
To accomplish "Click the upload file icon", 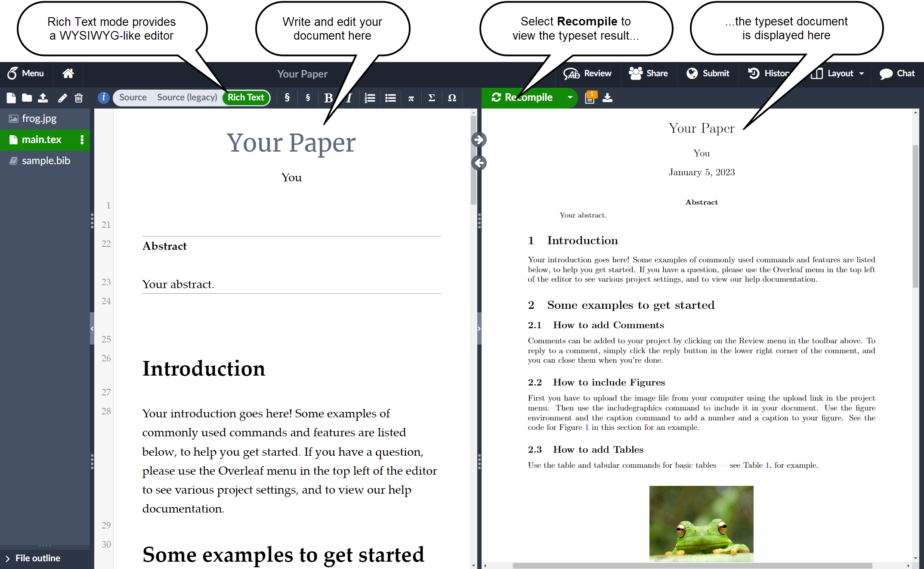I will pos(42,97).
